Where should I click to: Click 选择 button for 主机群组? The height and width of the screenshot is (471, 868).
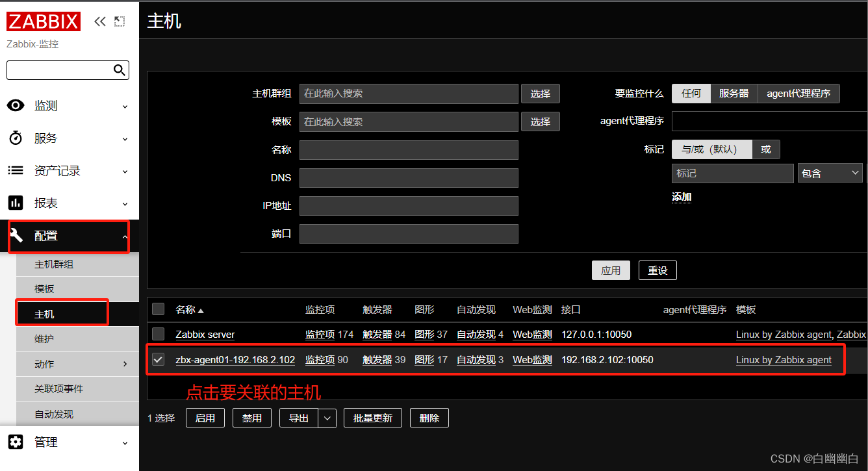tap(541, 94)
